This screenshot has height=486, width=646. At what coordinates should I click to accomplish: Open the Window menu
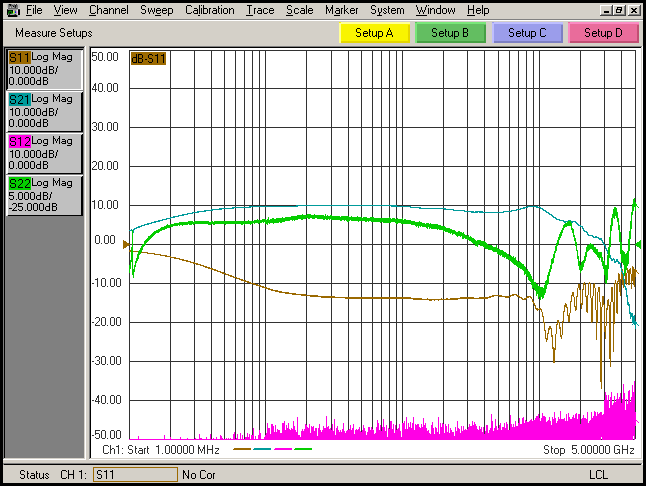point(435,10)
